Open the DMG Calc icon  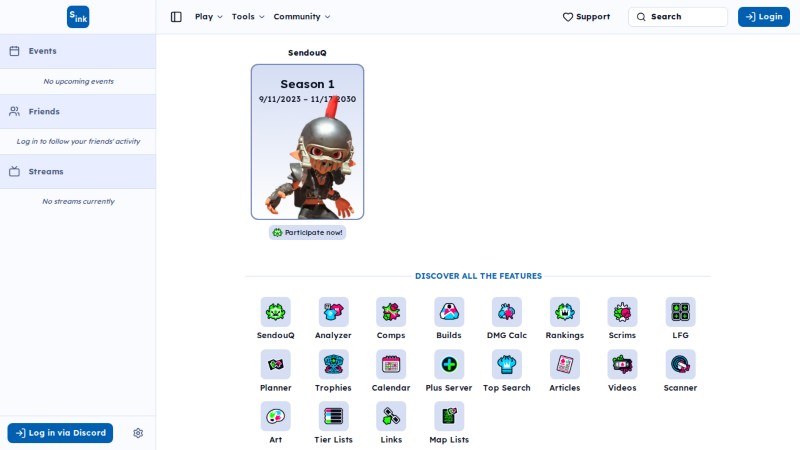coord(507,312)
